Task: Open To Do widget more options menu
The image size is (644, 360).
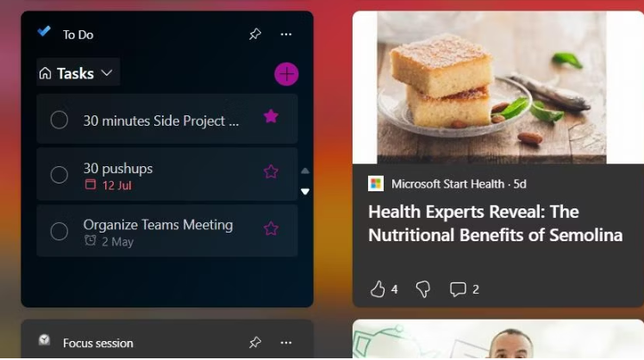Action: pos(286,34)
